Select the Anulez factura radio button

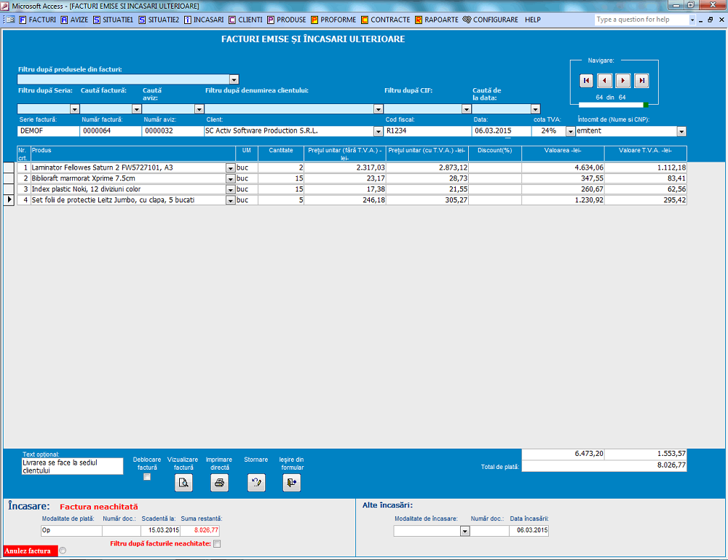coord(63,551)
